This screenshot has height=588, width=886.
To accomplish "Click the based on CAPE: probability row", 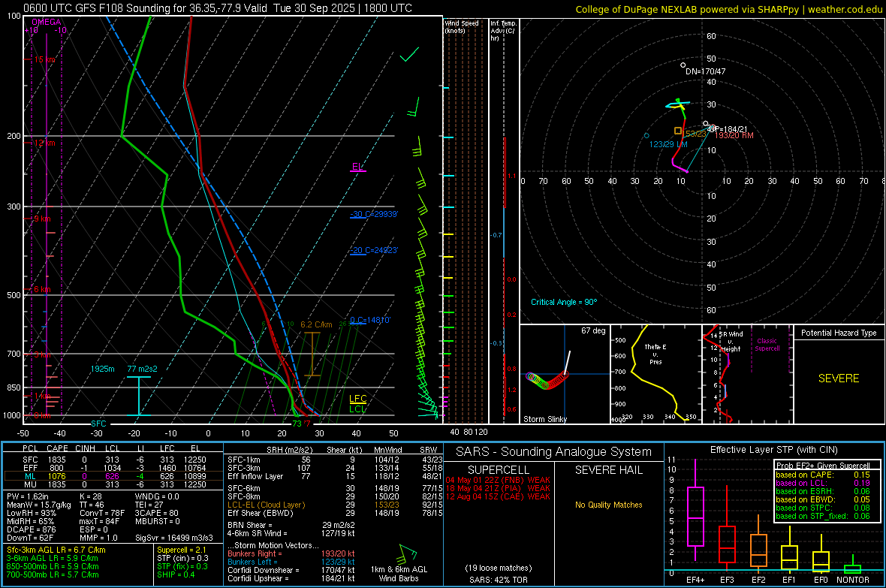I will pos(823,475).
